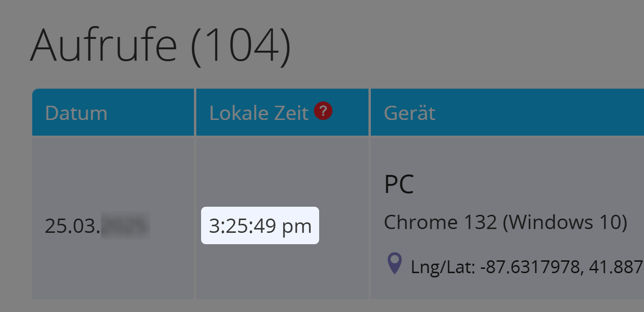Select the PC device label
This screenshot has height=312, width=644.
coord(399,184)
